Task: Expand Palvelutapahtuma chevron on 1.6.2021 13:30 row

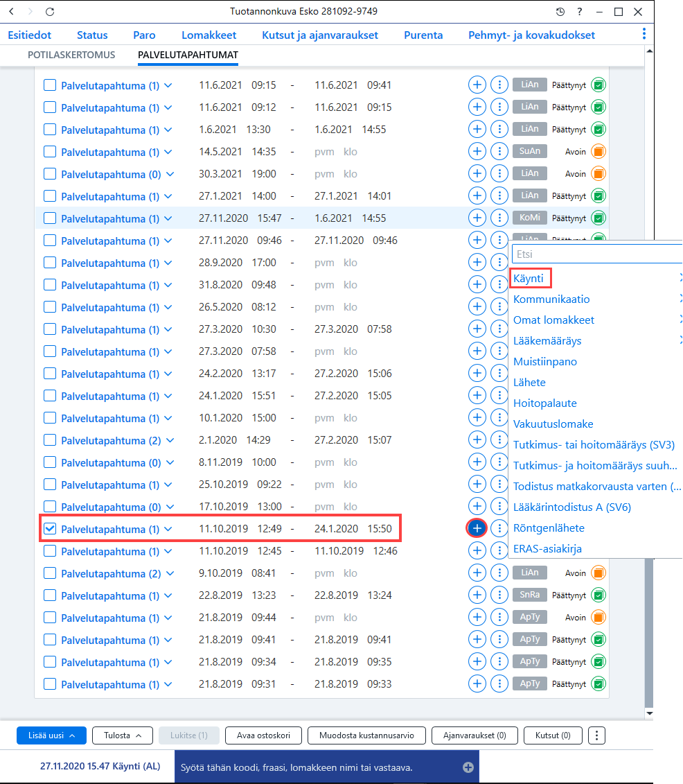Action: [x=168, y=130]
